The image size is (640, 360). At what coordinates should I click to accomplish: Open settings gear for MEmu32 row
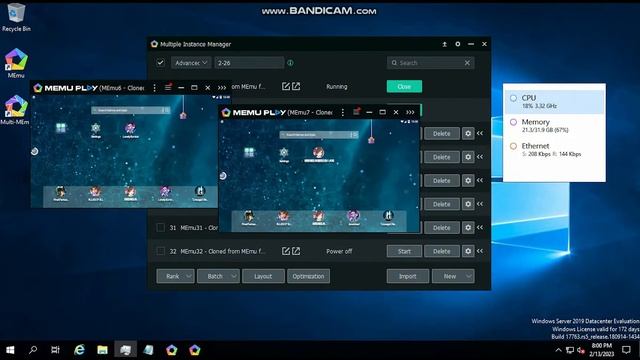[468, 251]
